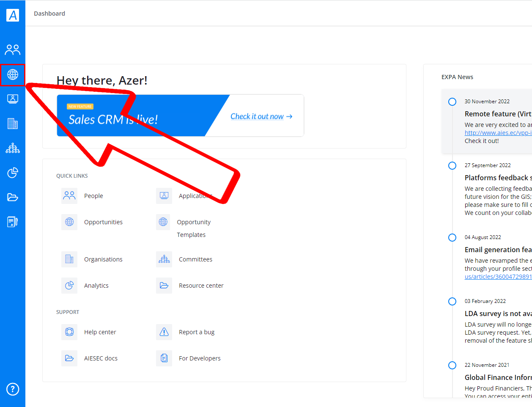Open Opportunity Templates link
The height and width of the screenshot is (407, 532).
pos(194,228)
